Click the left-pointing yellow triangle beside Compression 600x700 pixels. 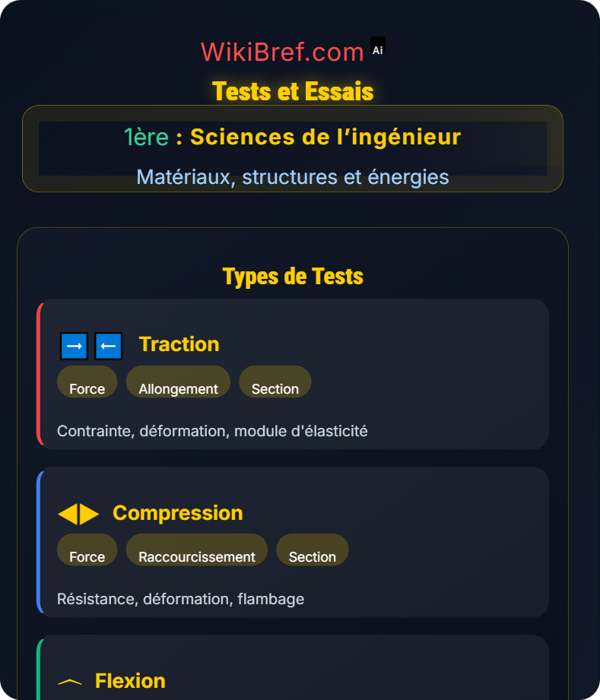click(68, 514)
